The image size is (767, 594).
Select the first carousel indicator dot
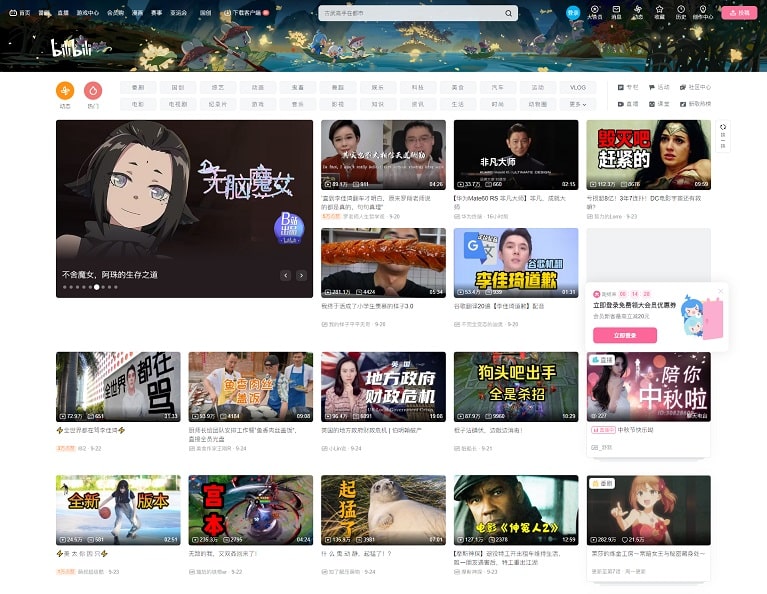tap(65, 287)
